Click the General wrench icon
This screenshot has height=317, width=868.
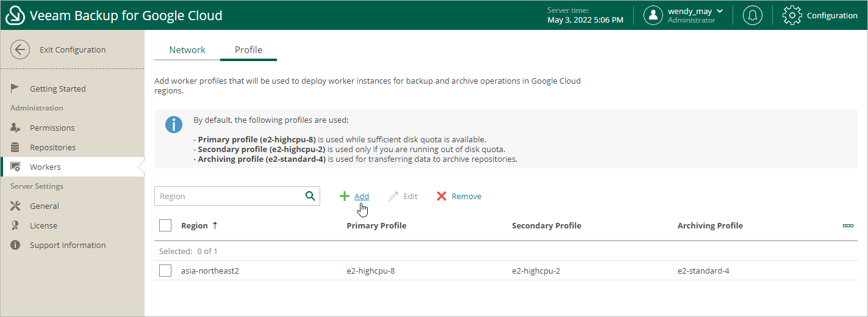[x=16, y=206]
